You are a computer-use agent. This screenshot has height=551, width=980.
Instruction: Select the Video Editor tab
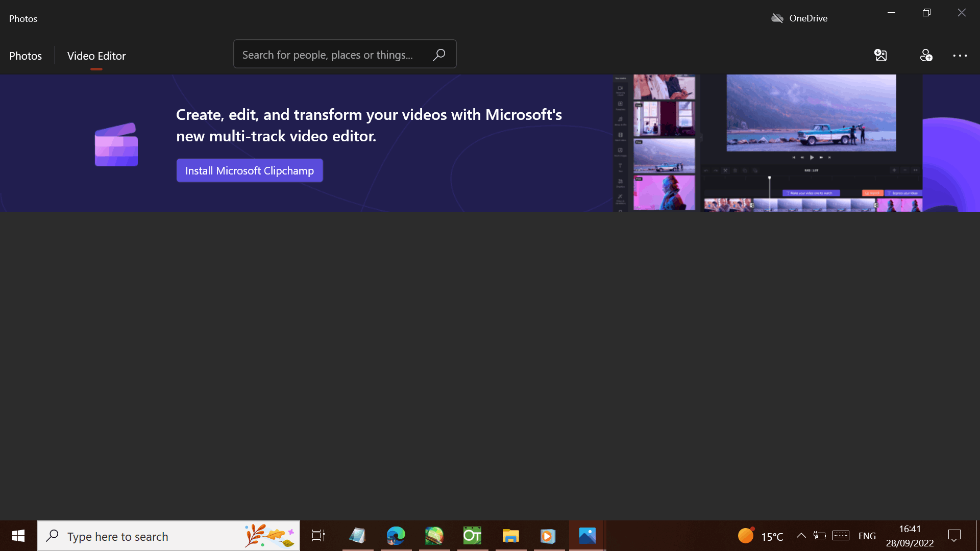[96, 56]
